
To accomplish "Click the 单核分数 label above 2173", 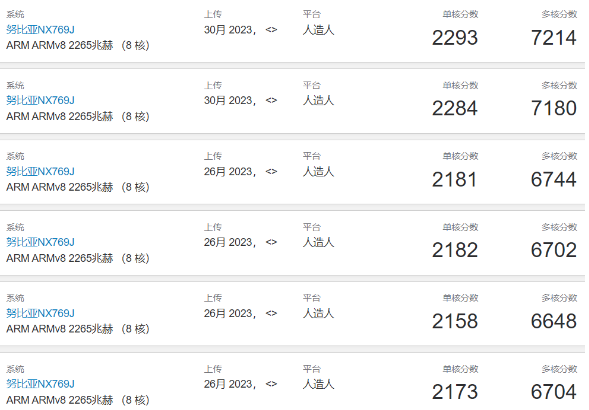I will click(x=460, y=369).
